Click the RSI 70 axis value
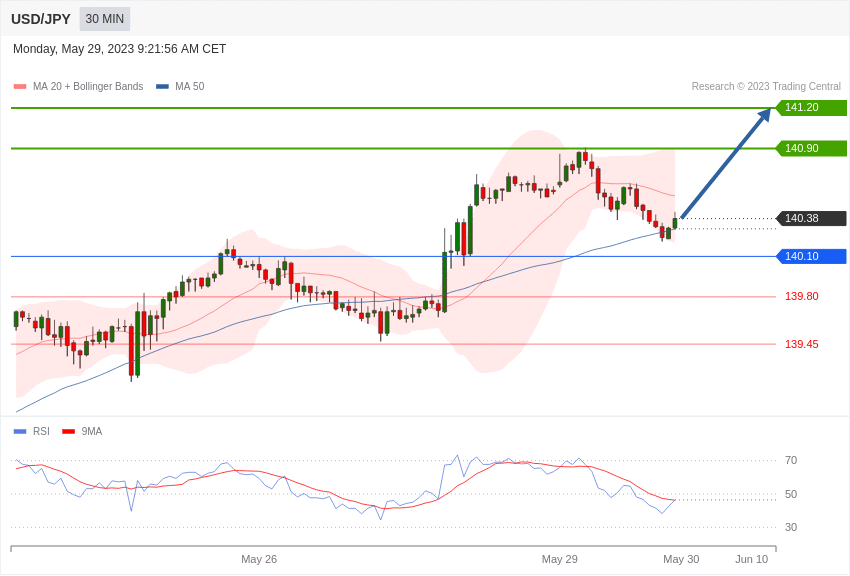This screenshot has height=576, width=850. click(x=791, y=461)
